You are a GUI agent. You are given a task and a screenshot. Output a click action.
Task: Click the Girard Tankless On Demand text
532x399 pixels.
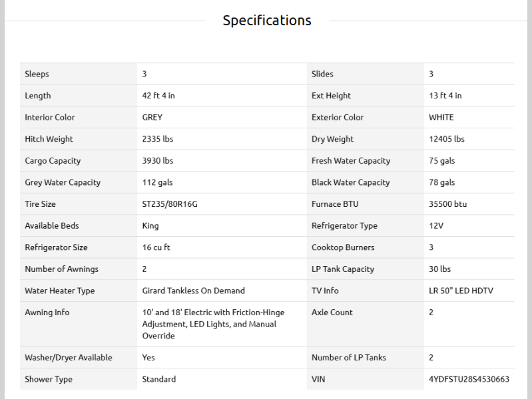[x=194, y=291]
